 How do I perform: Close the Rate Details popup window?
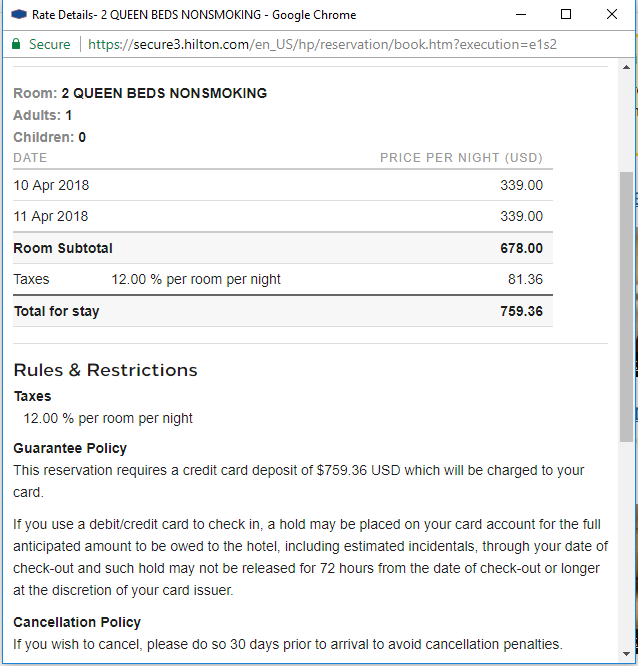(x=612, y=15)
